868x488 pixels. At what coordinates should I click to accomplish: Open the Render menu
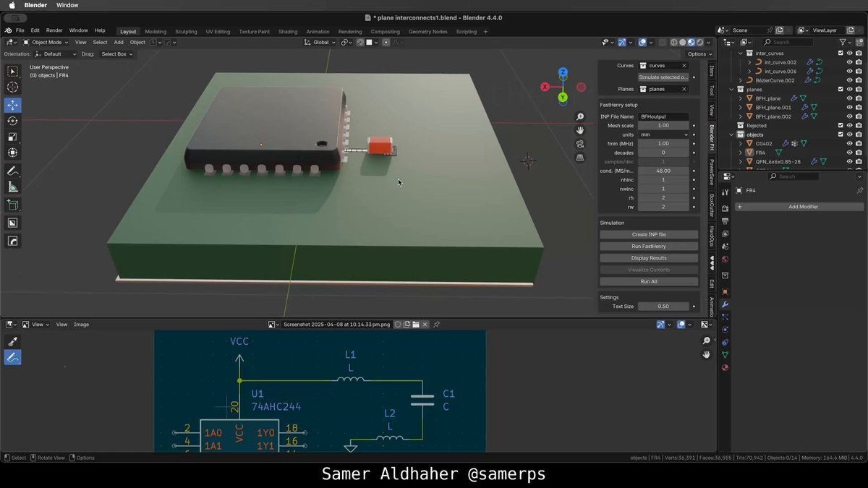(54, 30)
